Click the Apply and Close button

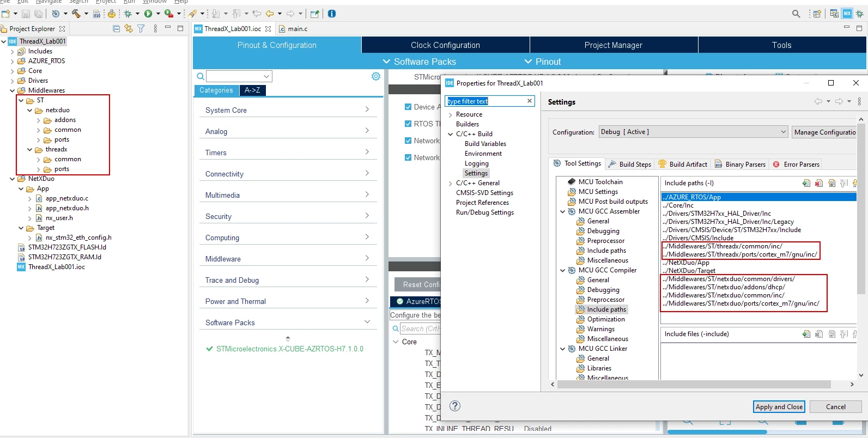779,406
